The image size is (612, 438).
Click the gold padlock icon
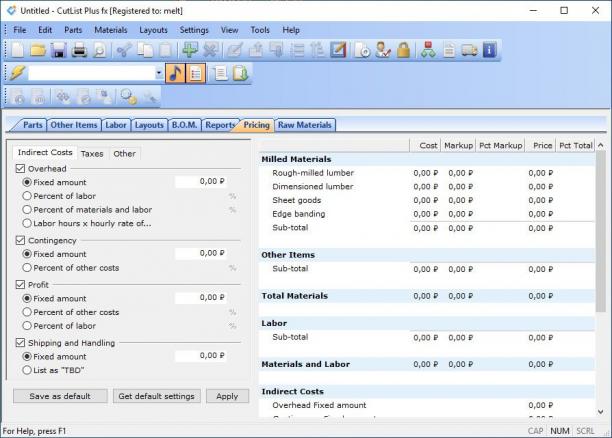click(404, 50)
